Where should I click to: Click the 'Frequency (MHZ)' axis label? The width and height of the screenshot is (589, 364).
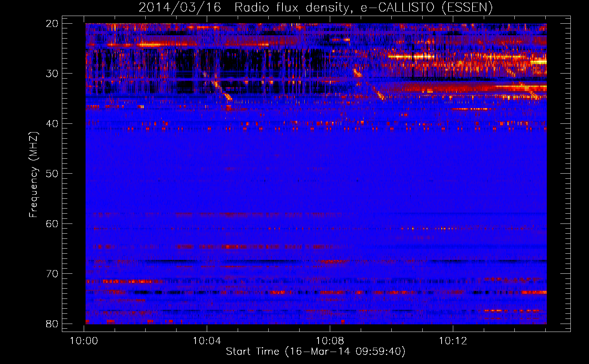(x=33, y=175)
